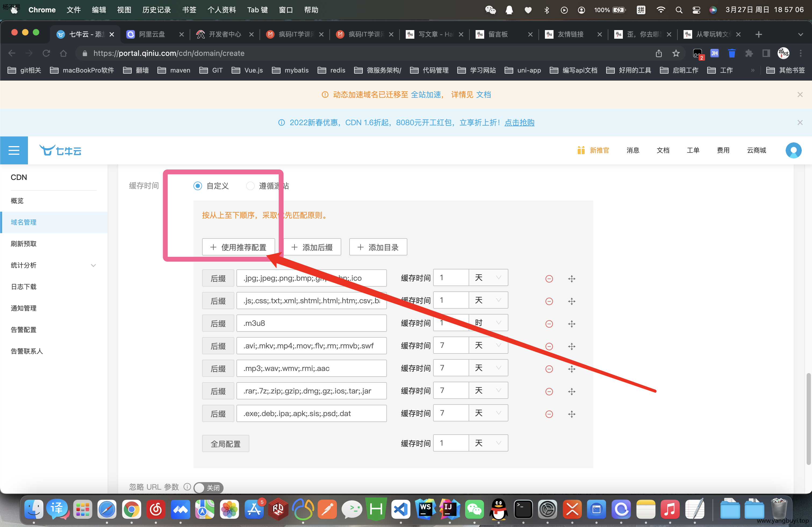Open WeChat from the Dock
This screenshot has width=812, height=527.
click(474, 509)
